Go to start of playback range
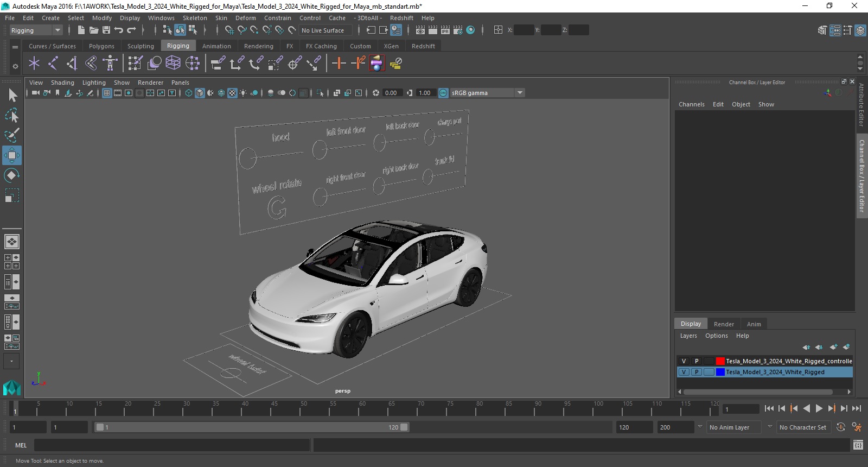Image resolution: width=868 pixels, height=467 pixels. point(769,408)
